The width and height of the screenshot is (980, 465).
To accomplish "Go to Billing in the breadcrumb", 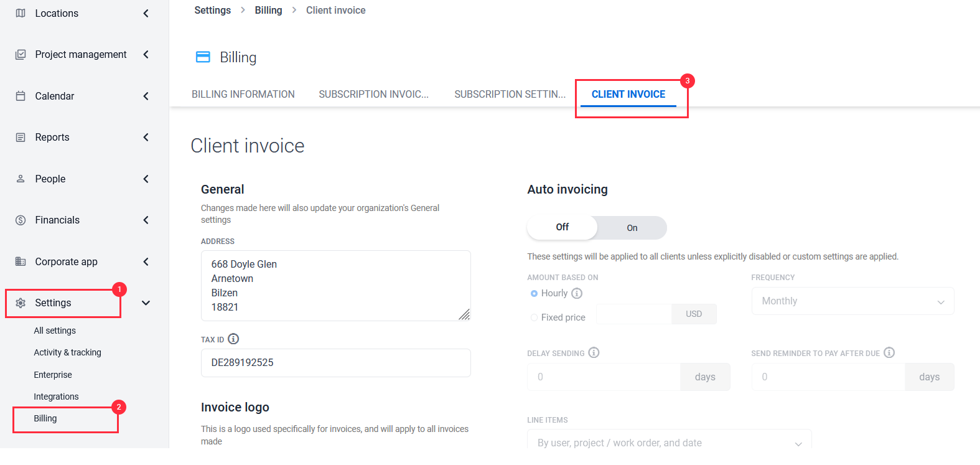I will pyautogui.click(x=268, y=11).
